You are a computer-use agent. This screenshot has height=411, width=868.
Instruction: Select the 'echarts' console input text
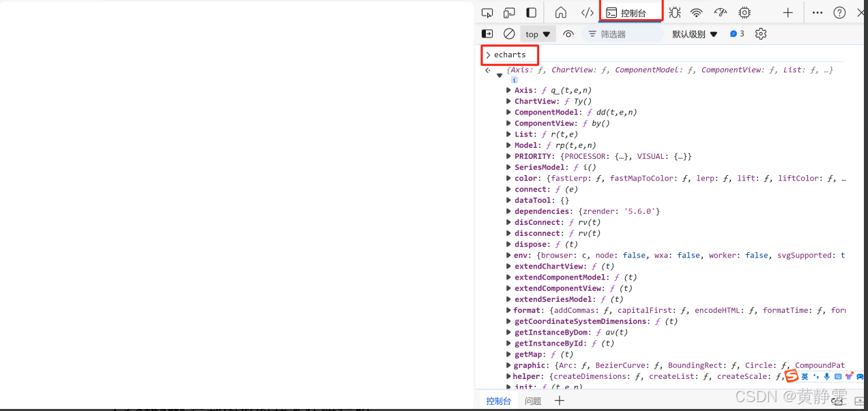510,55
